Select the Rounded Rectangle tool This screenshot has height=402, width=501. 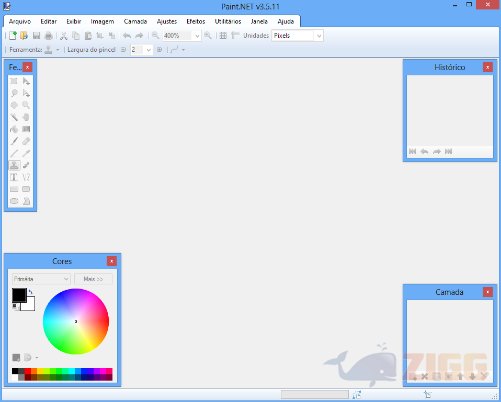pyautogui.click(x=26, y=189)
